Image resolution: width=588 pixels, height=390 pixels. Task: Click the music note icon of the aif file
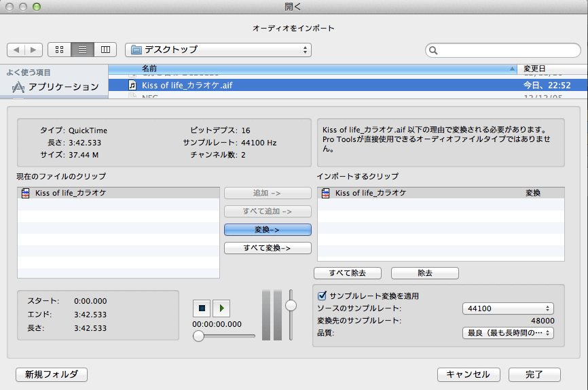point(132,85)
